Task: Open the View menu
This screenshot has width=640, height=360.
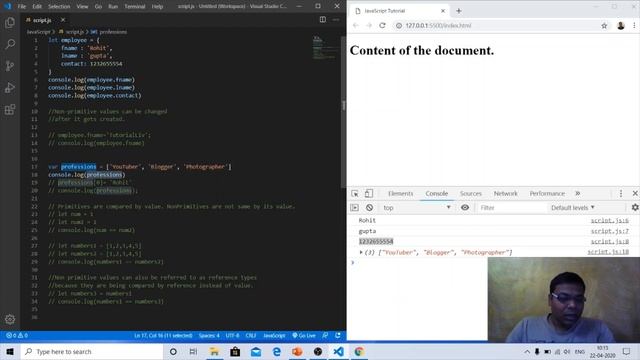Action: pos(82,7)
